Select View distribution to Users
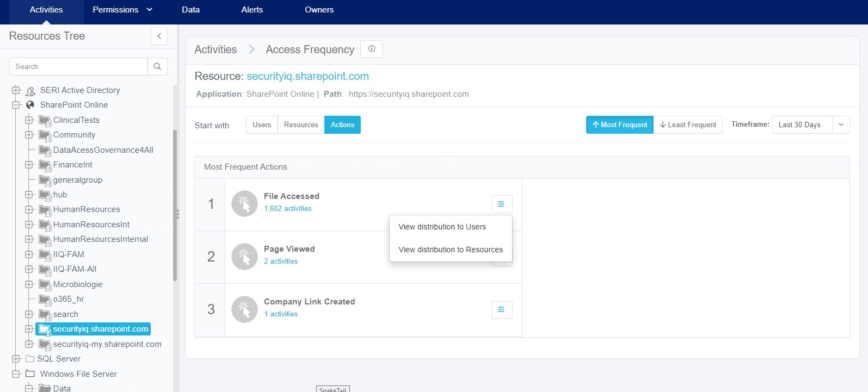This screenshot has height=392, width=868. [x=442, y=227]
